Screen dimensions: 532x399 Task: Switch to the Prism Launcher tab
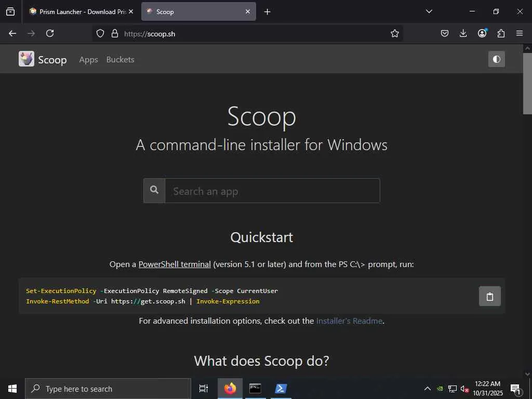(81, 11)
